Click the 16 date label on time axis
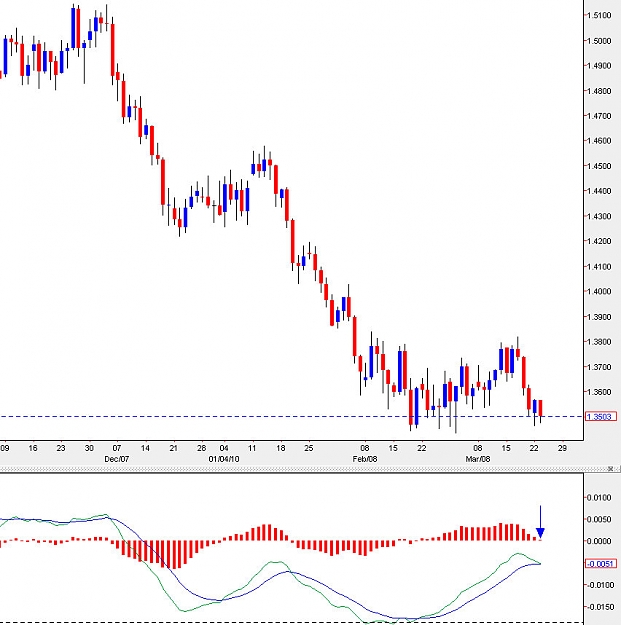Image resolution: width=621 pixels, height=625 pixels. [x=33, y=448]
